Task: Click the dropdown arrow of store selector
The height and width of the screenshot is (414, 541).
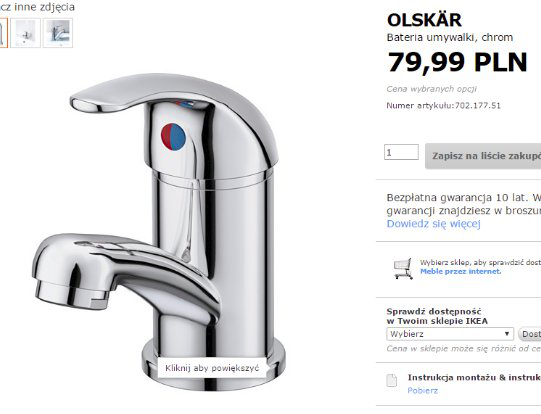Action: pos(506,334)
